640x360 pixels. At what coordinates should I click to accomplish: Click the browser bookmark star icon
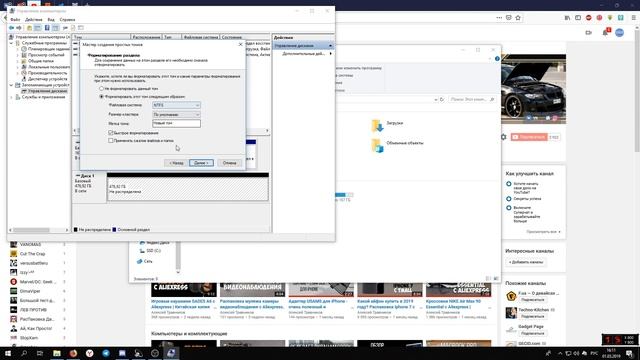click(518, 18)
